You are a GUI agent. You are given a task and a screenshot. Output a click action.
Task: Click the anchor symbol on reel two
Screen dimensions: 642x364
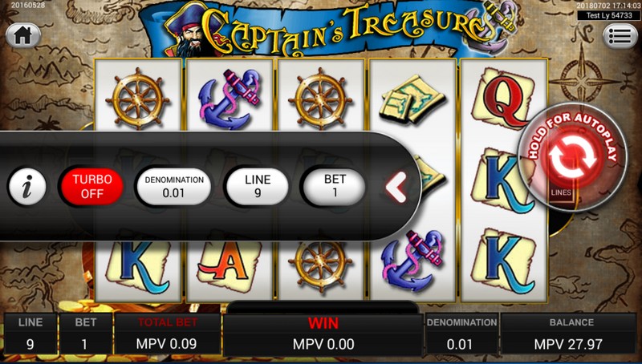pos(230,99)
